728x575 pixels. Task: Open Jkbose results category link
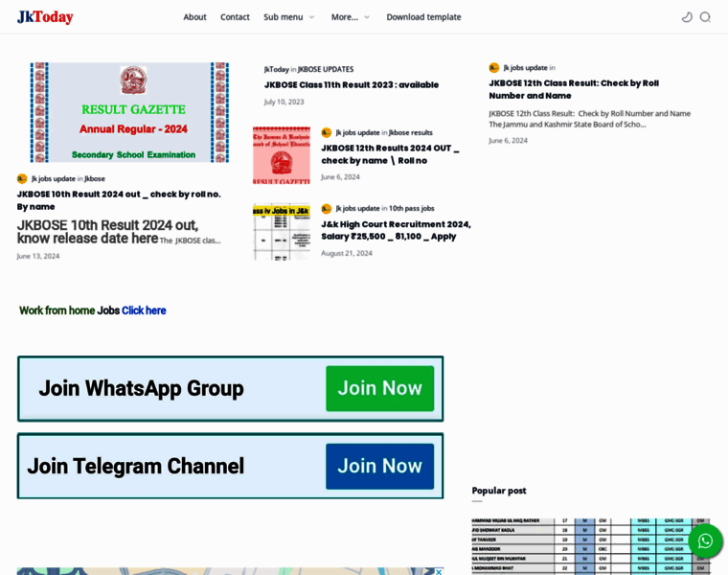pos(410,133)
